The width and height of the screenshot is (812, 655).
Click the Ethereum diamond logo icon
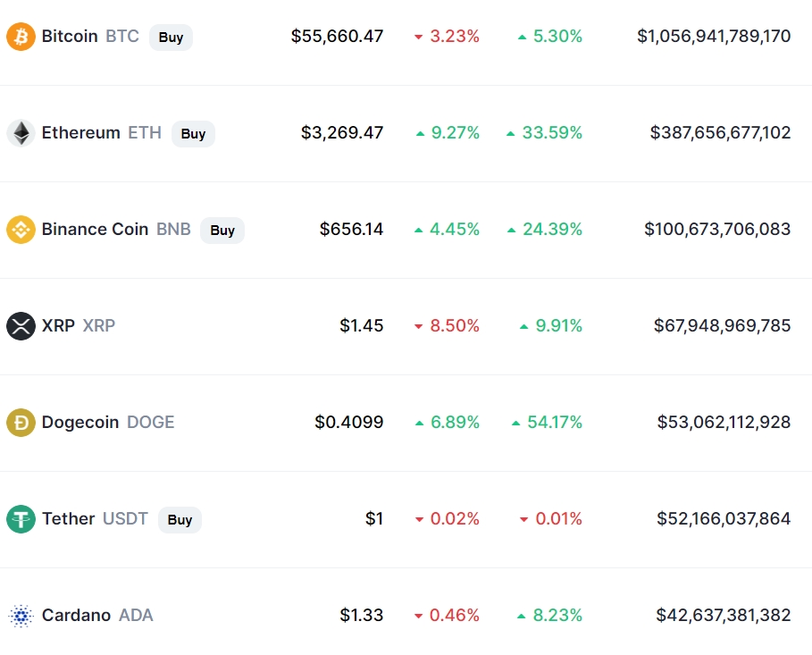click(x=21, y=133)
